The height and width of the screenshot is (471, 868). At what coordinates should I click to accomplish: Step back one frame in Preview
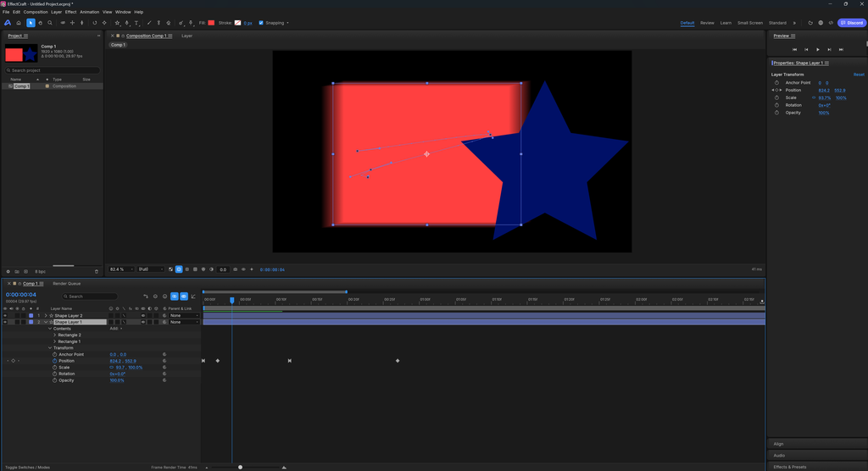(806, 49)
